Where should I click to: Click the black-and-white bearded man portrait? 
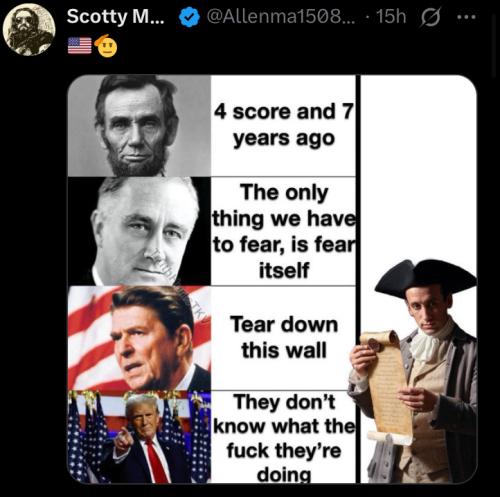click(139, 126)
